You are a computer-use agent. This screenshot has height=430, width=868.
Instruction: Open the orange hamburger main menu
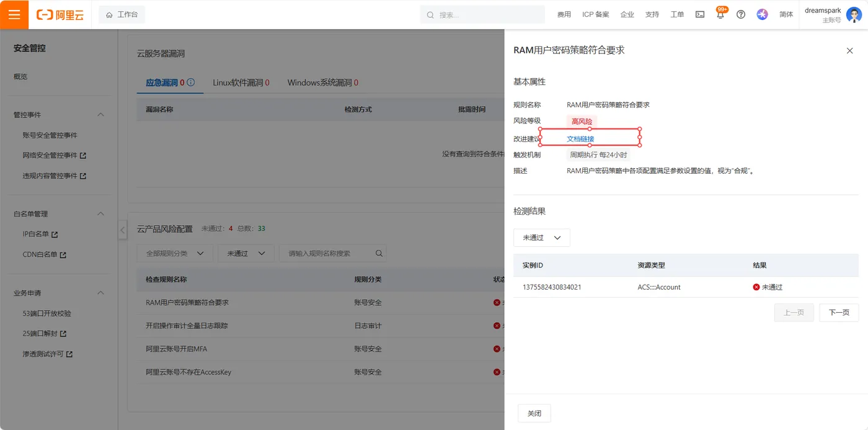click(x=14, y=14)
